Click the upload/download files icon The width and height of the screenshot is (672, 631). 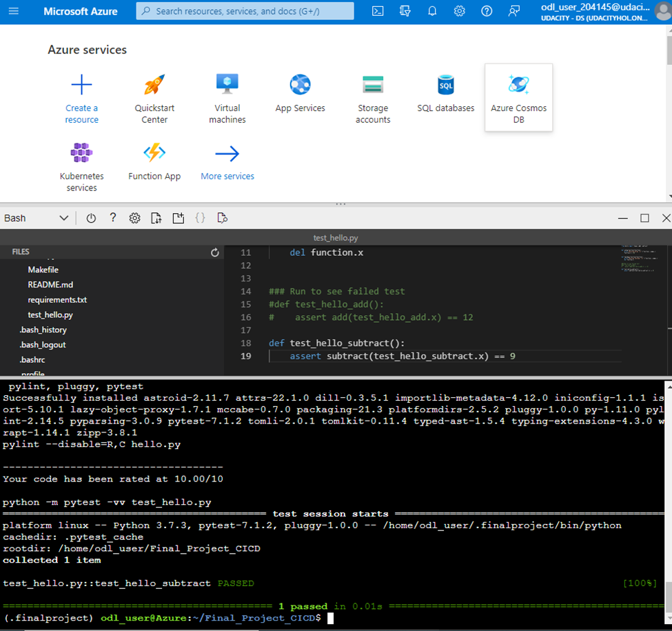[x=156, y=218]
